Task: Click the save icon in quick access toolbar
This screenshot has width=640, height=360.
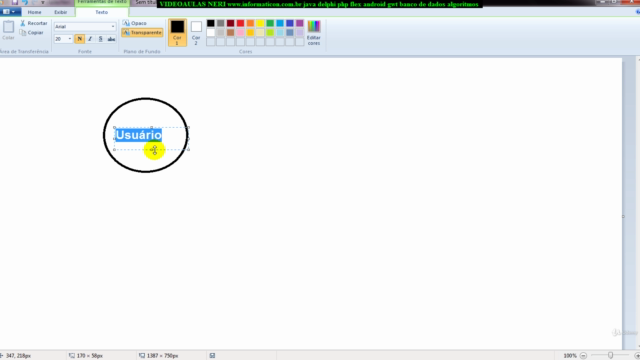Action: [15, 2]
